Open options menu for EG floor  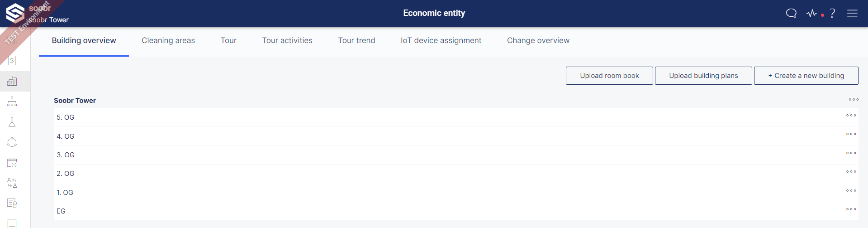tap(851, 209)
